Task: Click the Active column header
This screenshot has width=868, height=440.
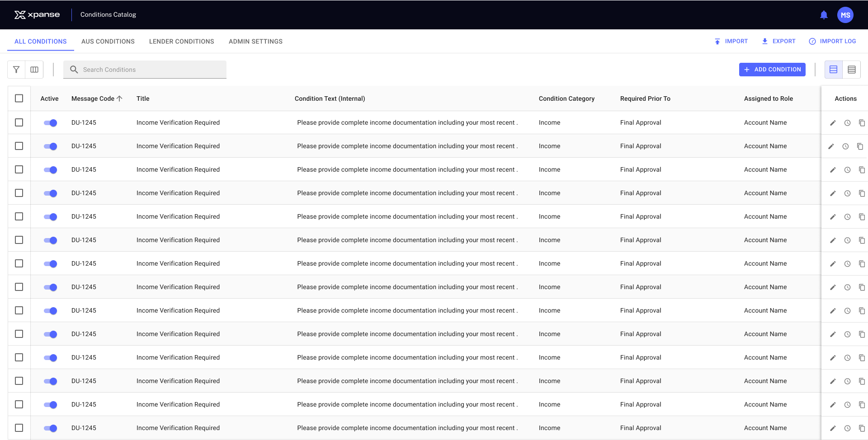Action: coord(49,98)
